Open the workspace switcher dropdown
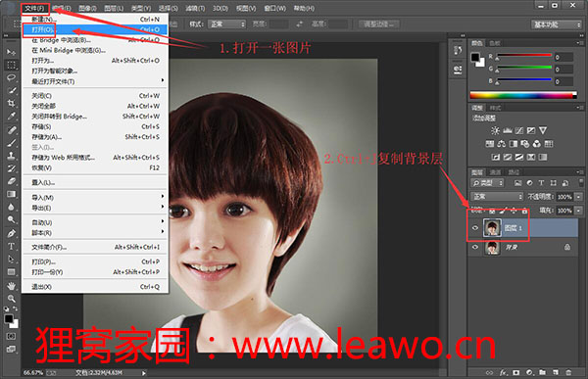 tap(556, 24)
